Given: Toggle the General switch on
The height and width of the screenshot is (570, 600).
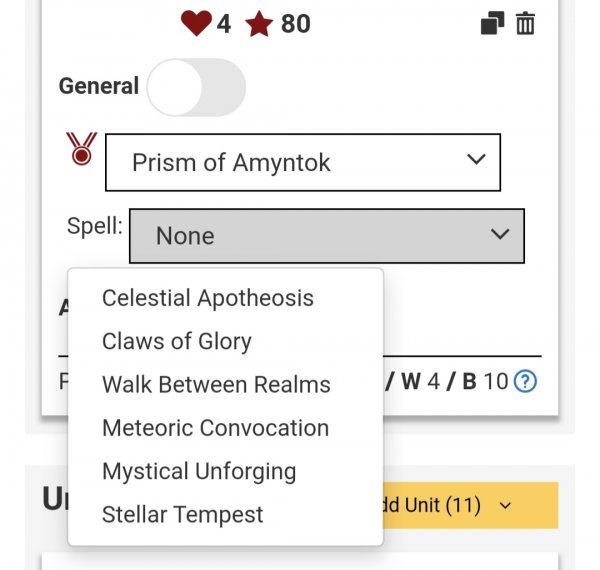Looking at the screenshot, I should (196, 87).
